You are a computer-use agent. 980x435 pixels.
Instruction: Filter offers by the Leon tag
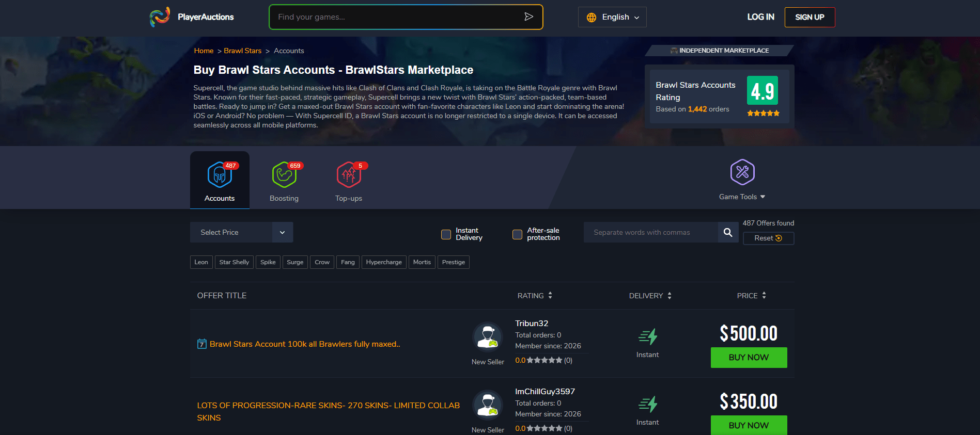point(201,262)
